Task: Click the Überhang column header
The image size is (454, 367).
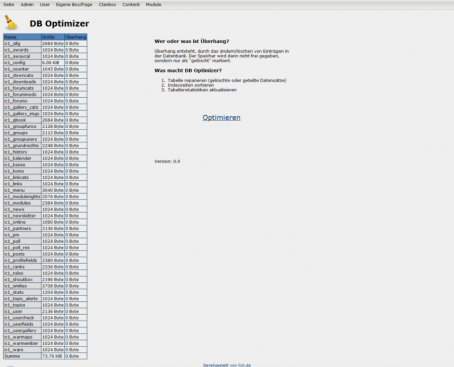Action: click(x=76, y=37)
